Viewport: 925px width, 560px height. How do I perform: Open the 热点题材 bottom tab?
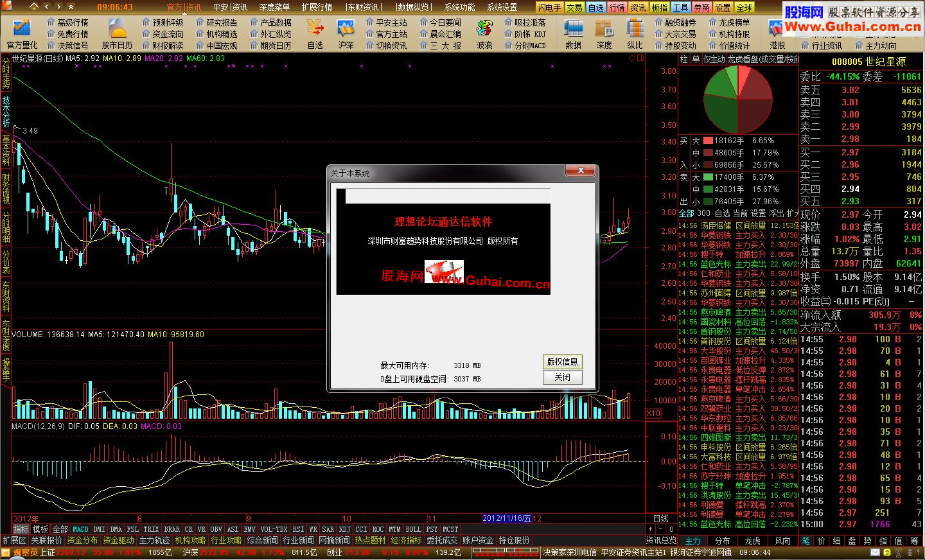(370, 540)
